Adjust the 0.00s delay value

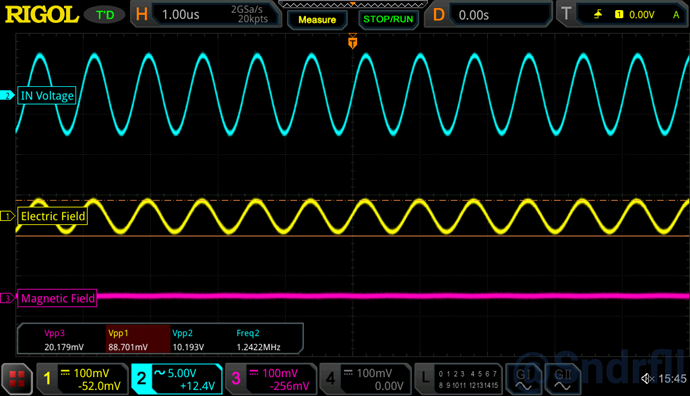pos(473,15)
